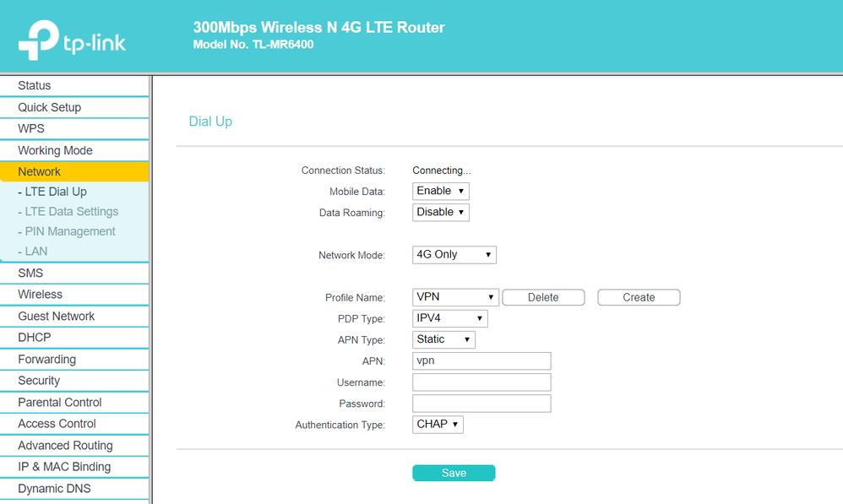Screen dimensions: 843x504
Task: Navigate to Parental Control page
Action: (x=60, y=403)
